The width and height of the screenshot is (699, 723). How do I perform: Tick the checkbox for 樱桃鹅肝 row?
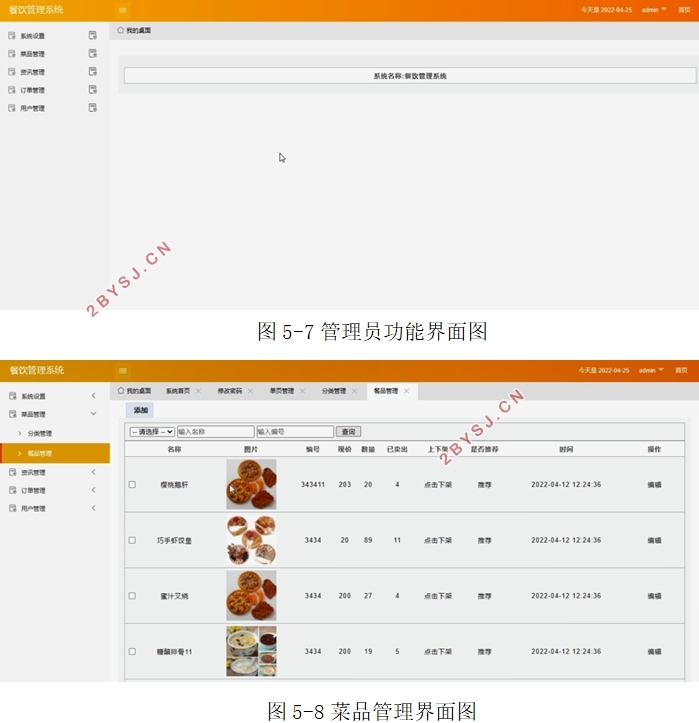132,485
